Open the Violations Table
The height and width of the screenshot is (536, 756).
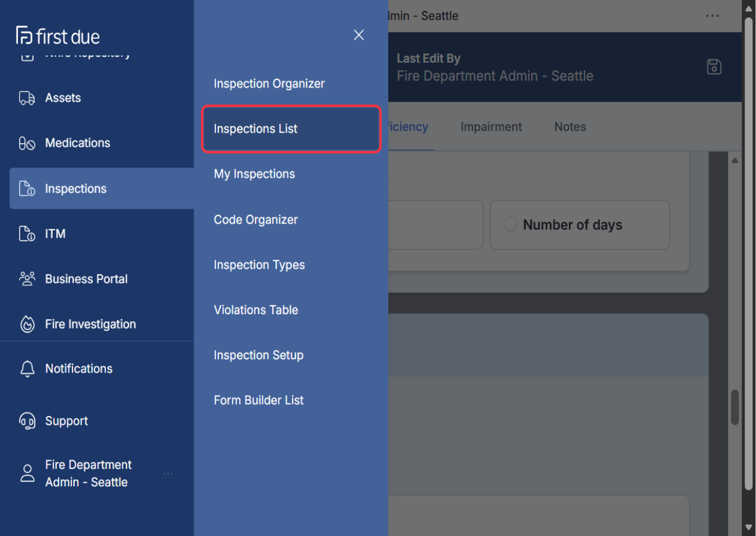255,309
